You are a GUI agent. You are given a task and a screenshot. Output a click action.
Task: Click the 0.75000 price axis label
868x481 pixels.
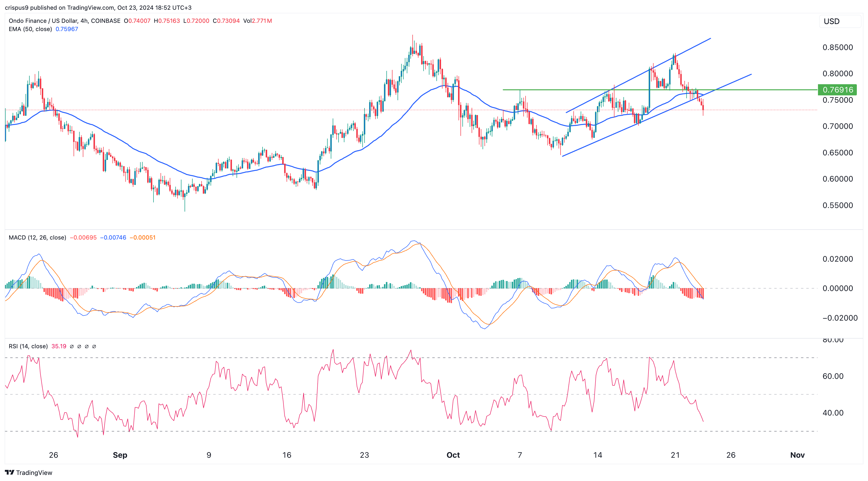(x=838, y=100)
